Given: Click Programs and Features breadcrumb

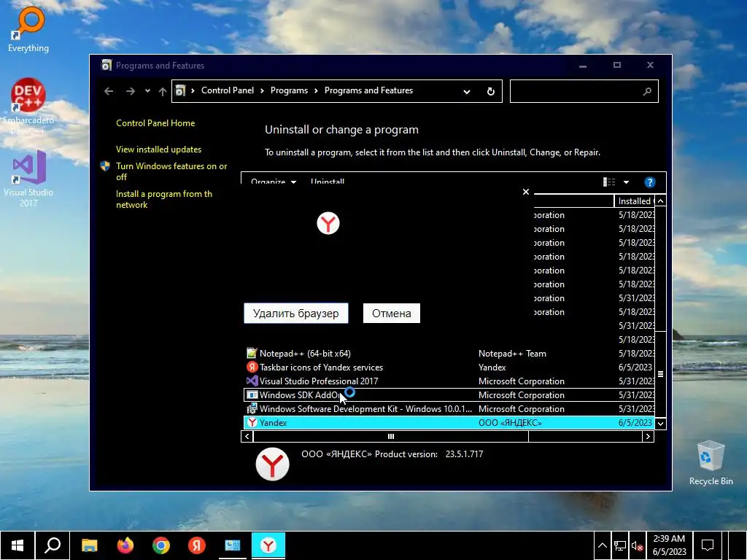Looking at the screenshot, I should pyautogui.click(x=368, y=90).
